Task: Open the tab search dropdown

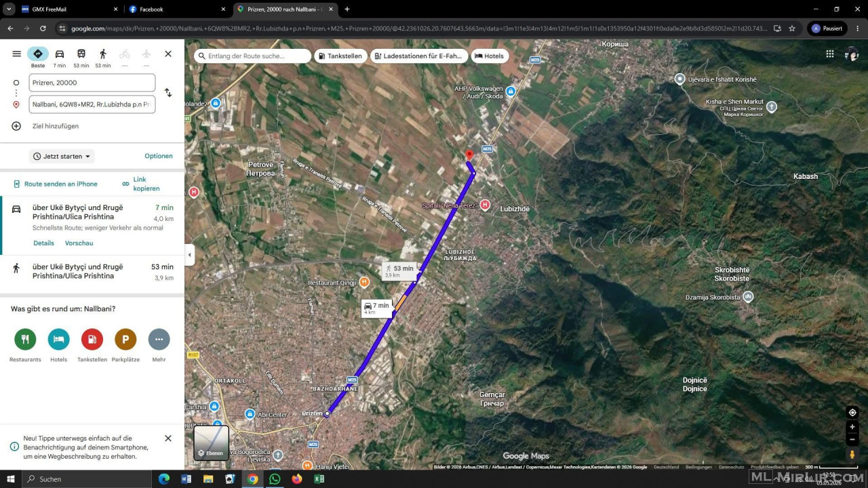Action: [9, 9]
